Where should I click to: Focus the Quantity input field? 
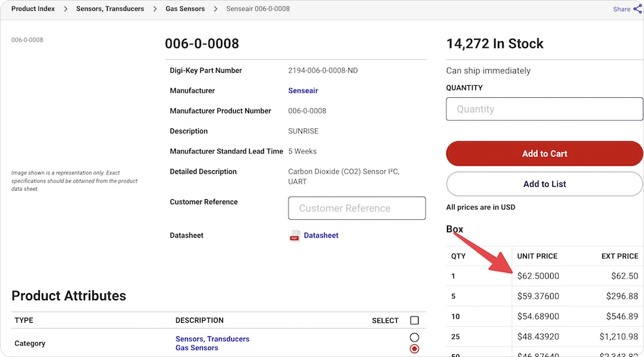click(544, 109)
